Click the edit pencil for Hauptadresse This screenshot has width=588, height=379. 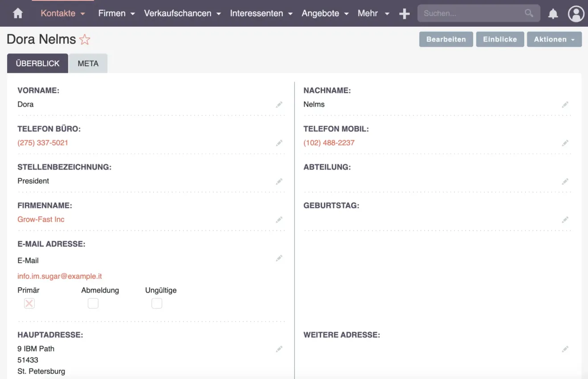click(279, 349)
